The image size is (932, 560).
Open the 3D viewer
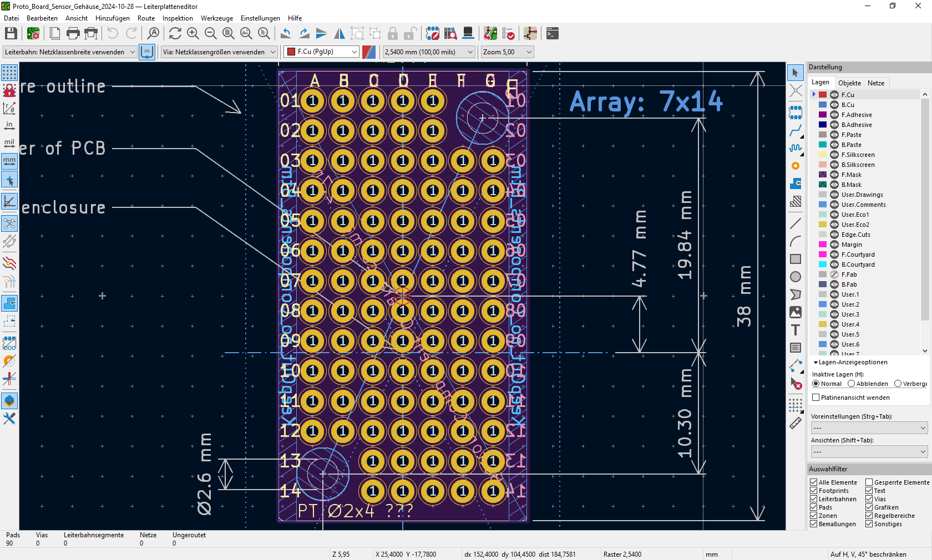point(468,34)
